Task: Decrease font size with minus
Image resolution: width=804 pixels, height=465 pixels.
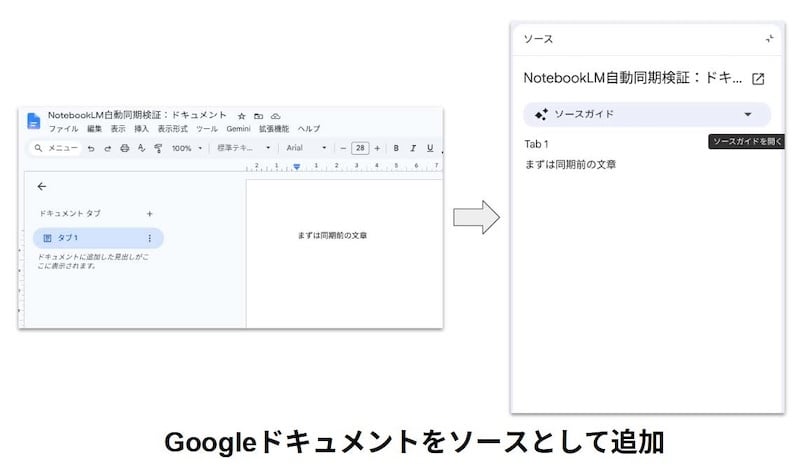Action: tap(343, 148)
